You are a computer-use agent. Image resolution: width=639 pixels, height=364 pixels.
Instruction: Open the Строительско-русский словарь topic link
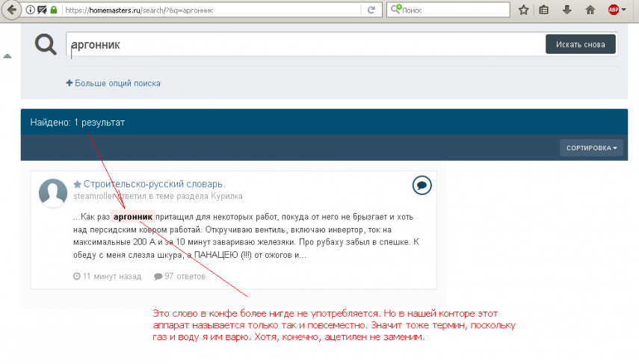coord(154,184)
